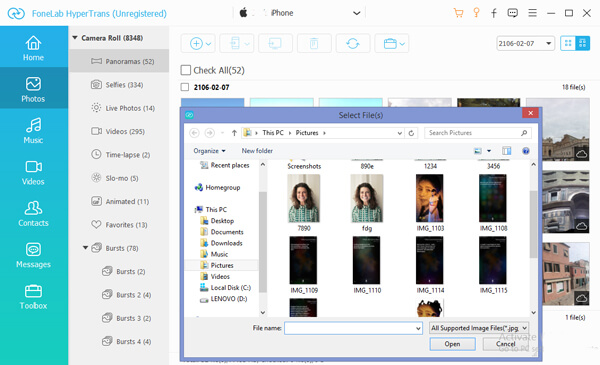
Task: Click the Export to PC icon
Action: (275, 44)
